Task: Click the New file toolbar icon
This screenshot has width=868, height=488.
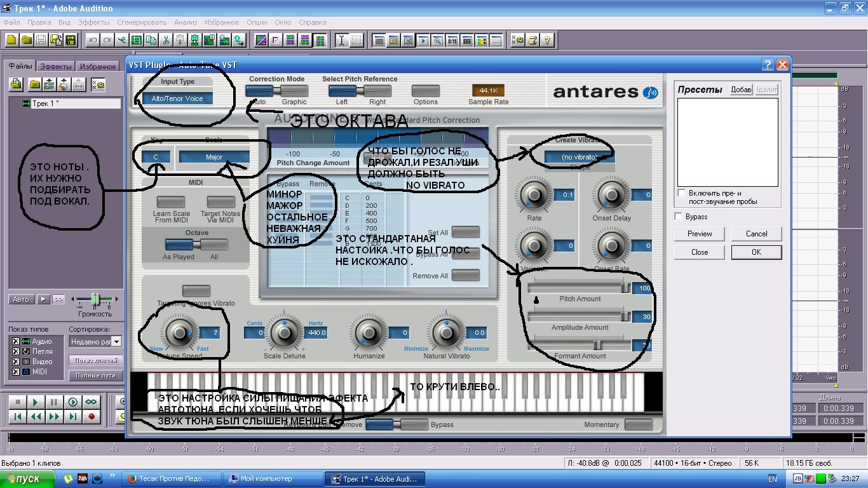Action: (11, 40)
